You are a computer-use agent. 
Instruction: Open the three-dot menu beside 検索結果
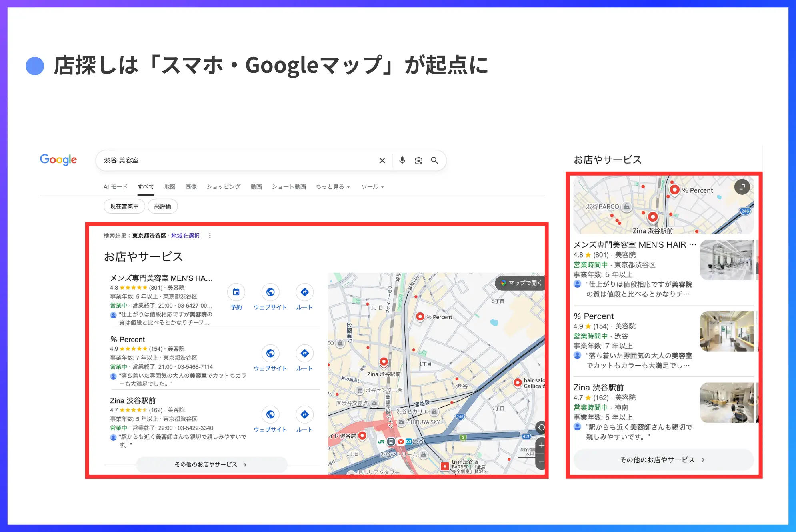[210, 236]
